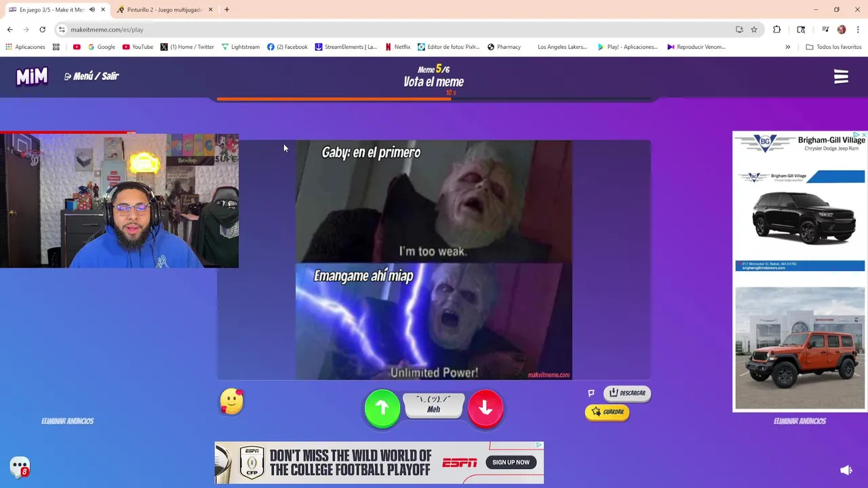Close the ESPN banner ad
The height and width of the screenshot is (488, 868).
click(x=539, y=445)
